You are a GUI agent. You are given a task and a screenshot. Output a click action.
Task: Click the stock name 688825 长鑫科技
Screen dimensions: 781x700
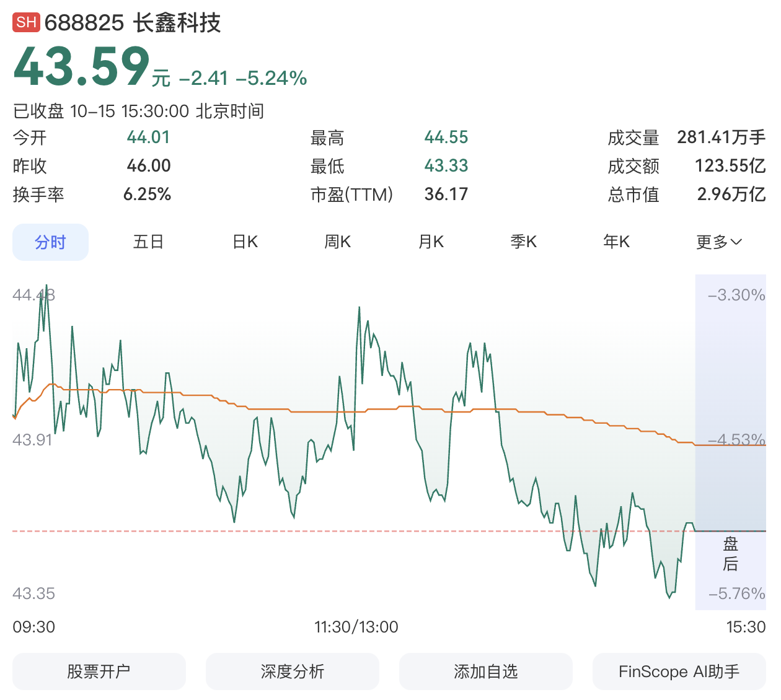[x=133, y=23]
